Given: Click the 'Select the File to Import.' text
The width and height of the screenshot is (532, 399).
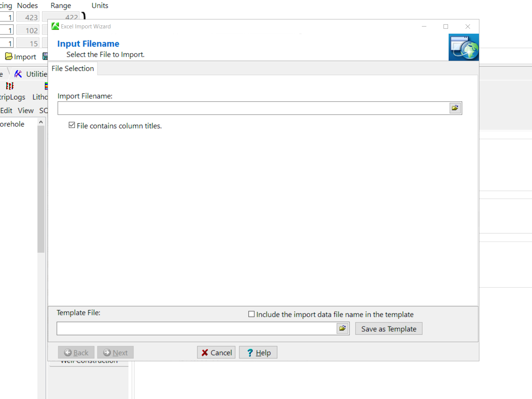Looking at the screenshot, I should [105, 55].
